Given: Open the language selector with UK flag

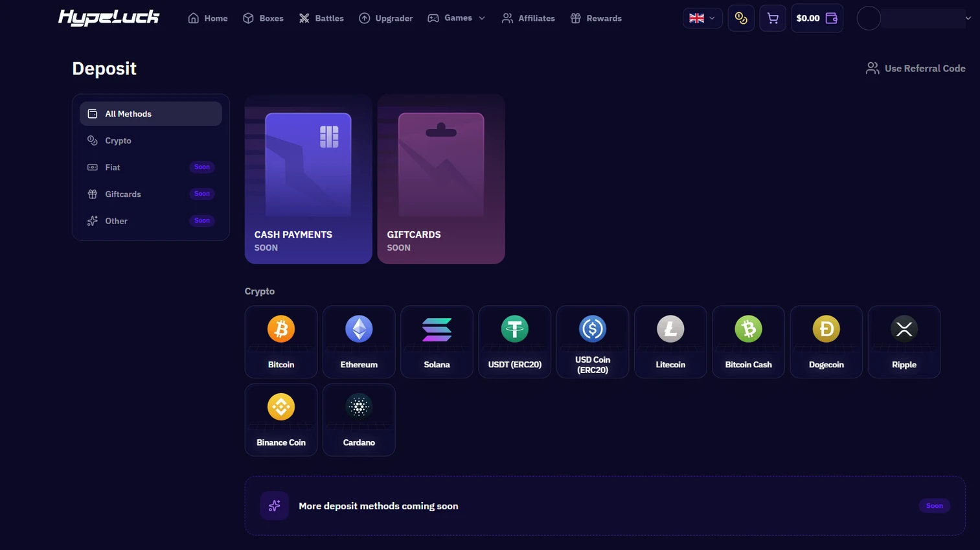Looking at the screenshot, I should coord(703,18).
